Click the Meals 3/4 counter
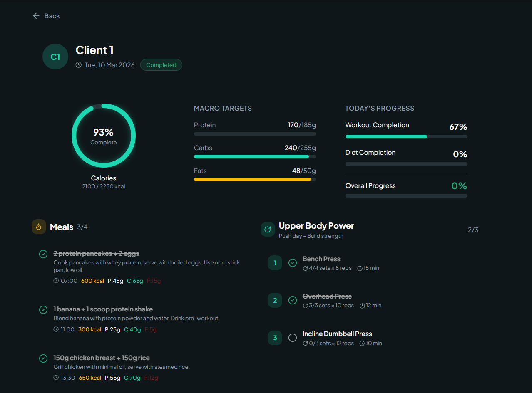The height and width of the screenshot is (393, 532). [x=82, y=227]
